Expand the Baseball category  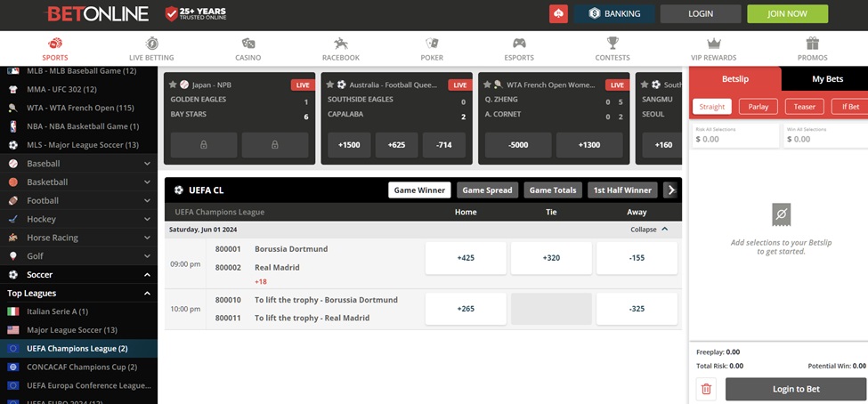(x=147, y=164)
